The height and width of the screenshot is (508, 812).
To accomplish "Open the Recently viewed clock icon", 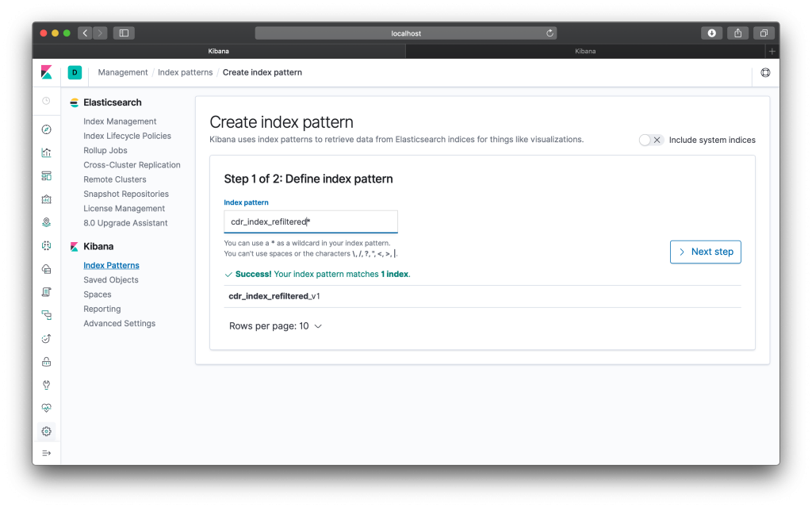I will 47,101.
